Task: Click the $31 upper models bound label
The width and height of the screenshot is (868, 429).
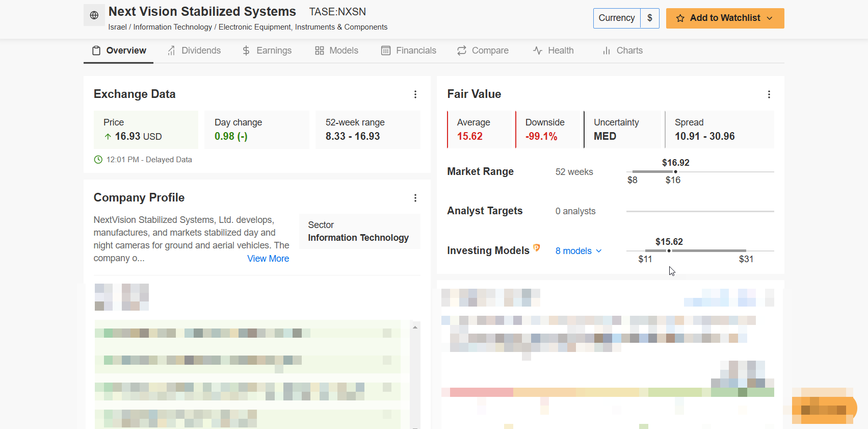Action: click(x=746, y=259)
